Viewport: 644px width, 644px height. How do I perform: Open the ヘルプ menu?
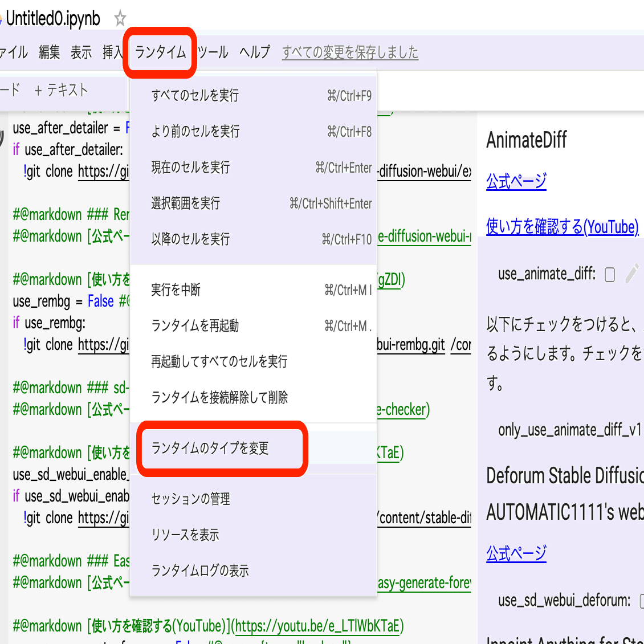255,52
